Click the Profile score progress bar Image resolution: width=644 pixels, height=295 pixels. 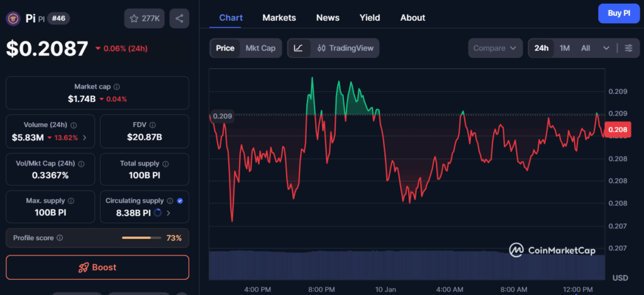pyautogui.click(x=141, y=238)
